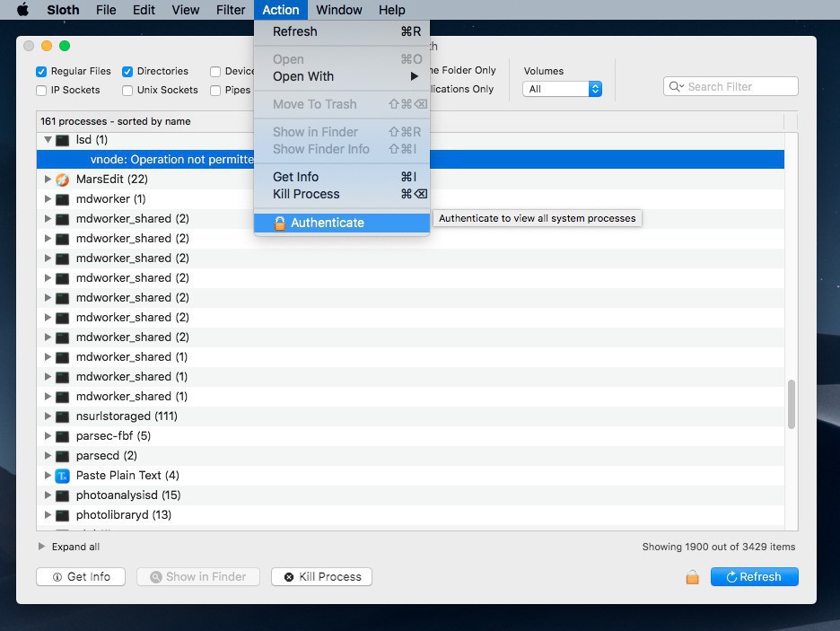Click the lock icon in Authenticate menu item

point(280,223)
